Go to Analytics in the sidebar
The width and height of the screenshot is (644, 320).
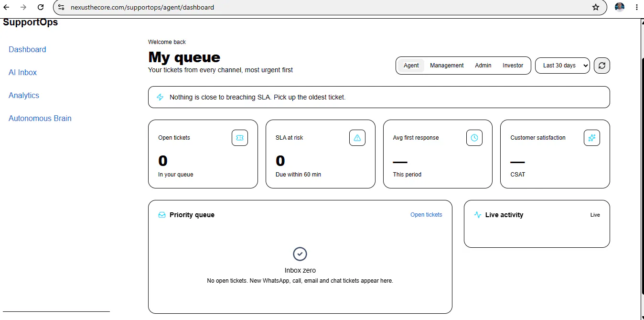click(24, 96)
